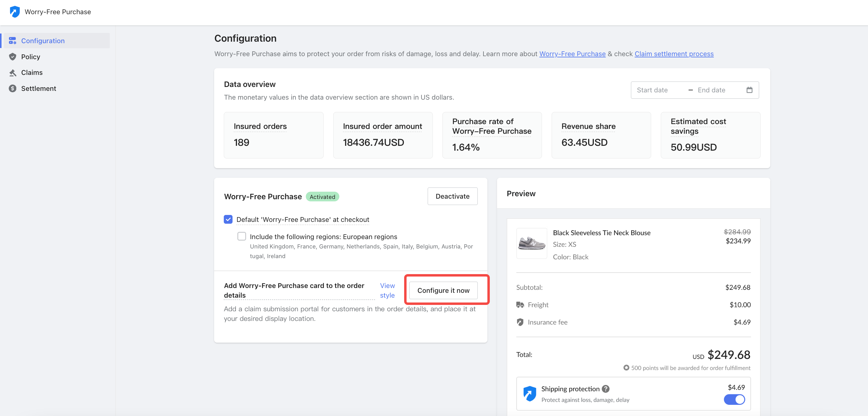The width and height of the screenshot is (868, 416).
Task: Click the Configure it now button
Action: coord(443,290)
